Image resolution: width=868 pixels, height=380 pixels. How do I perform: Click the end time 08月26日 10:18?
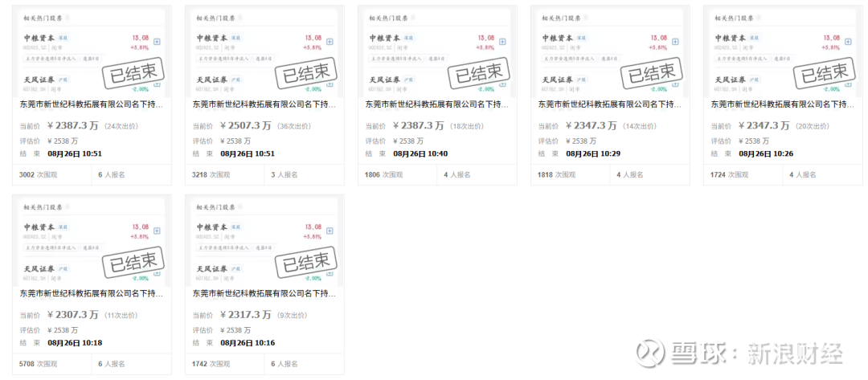(75, 343)
